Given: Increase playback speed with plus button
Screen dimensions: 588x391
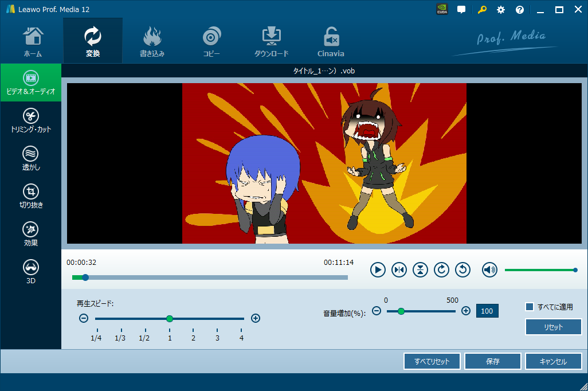Looking at the screenshot, I should [256, 318].
